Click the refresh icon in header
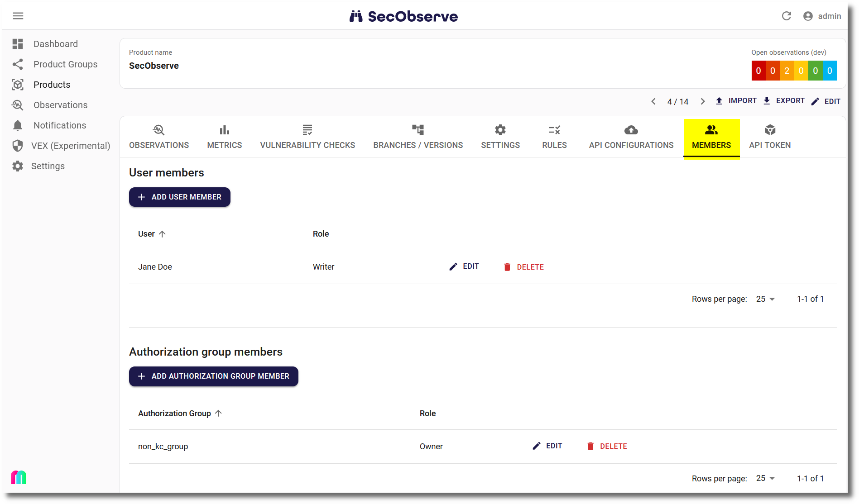Image resolution: width=859 pixels, height=504 pixels. click(x=787, y=16)
